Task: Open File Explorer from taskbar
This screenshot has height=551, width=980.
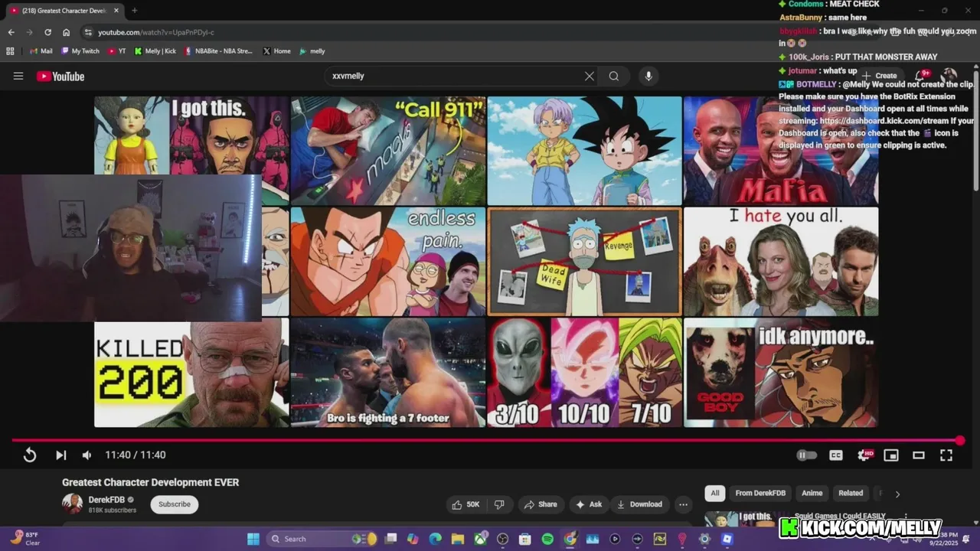Action: pos(457,539)
